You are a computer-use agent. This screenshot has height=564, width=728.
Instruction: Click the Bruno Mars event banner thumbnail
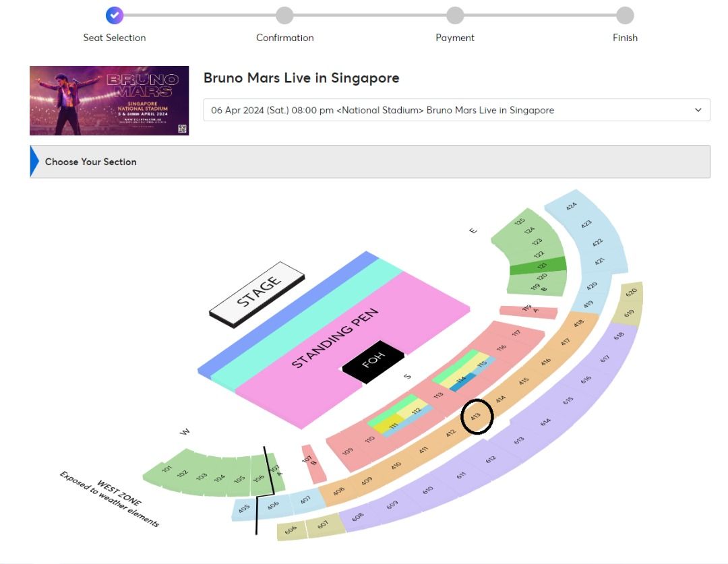tap(109, 100)
